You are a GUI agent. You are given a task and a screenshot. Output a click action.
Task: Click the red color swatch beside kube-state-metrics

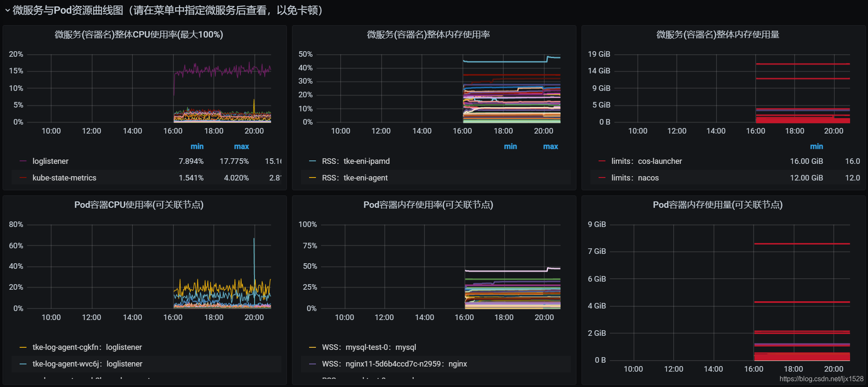(x=23, y=178)
